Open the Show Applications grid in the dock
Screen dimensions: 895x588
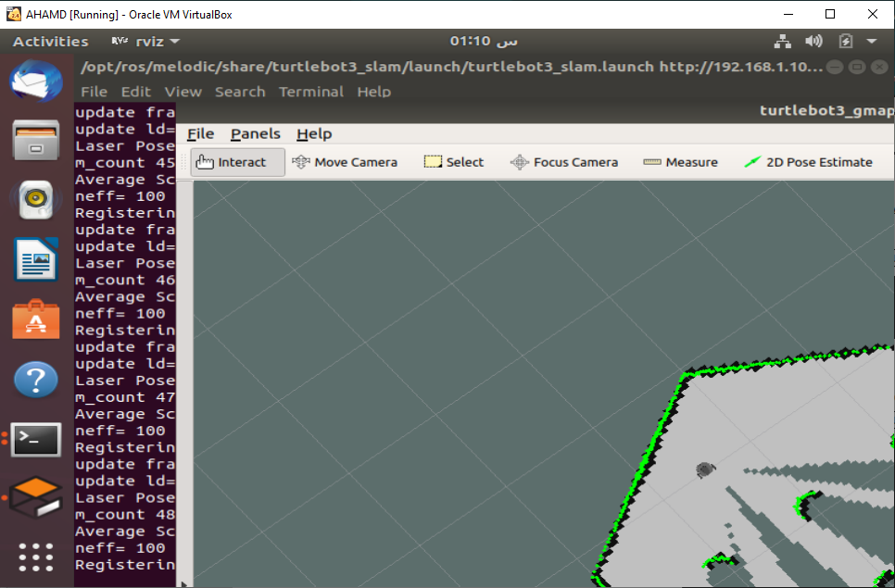[34, 557]
